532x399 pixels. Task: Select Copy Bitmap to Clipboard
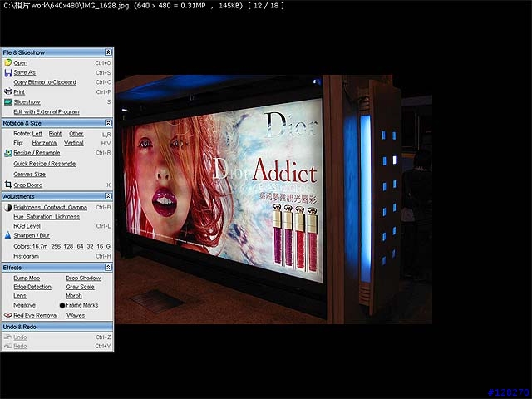(x=45, y=82)
